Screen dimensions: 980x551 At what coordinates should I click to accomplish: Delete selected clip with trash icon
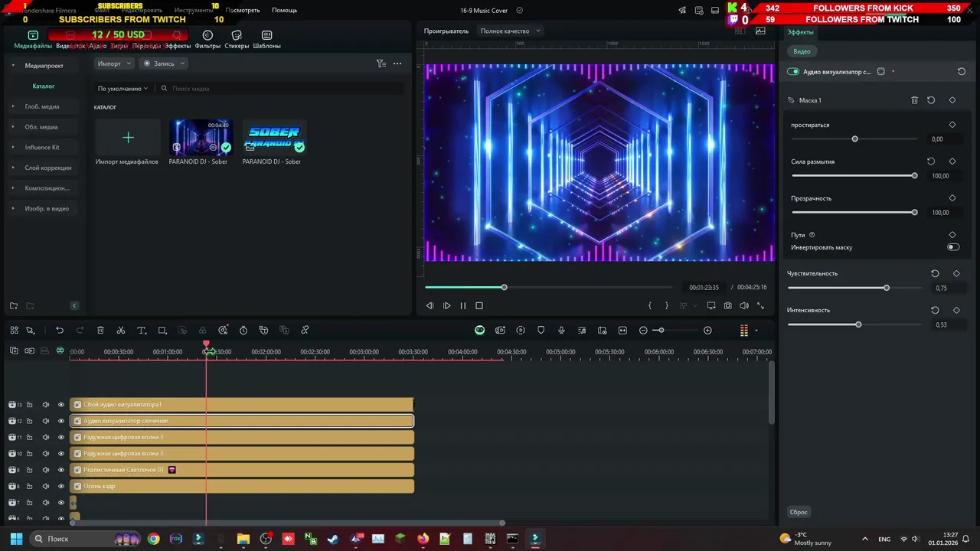tap(100, 330)
